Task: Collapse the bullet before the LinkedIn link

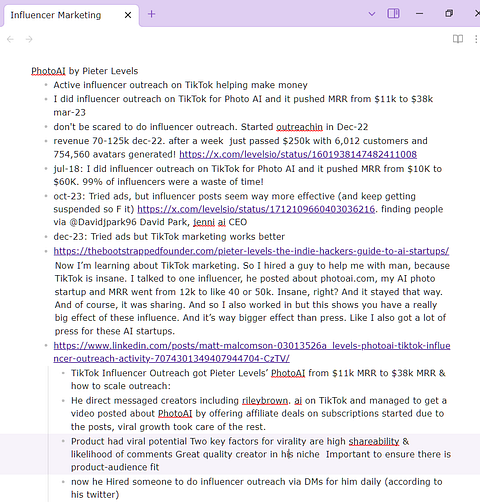Action: point(46,345)
